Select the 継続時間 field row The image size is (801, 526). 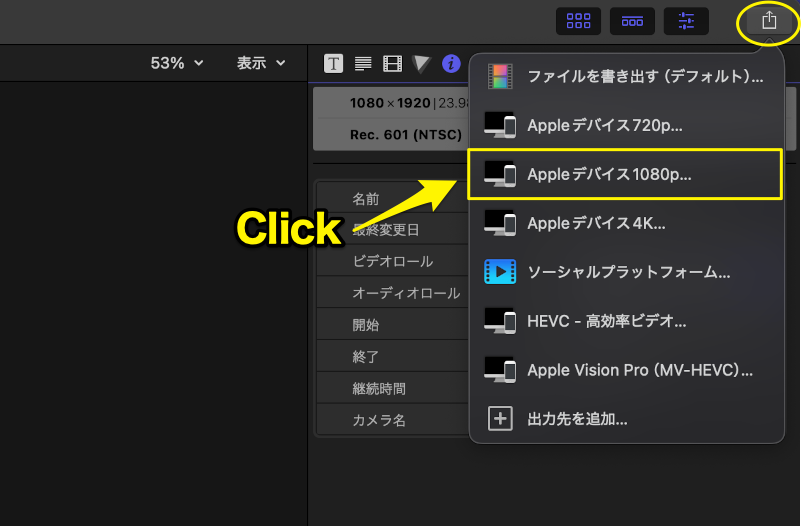[x=392, y=388]
